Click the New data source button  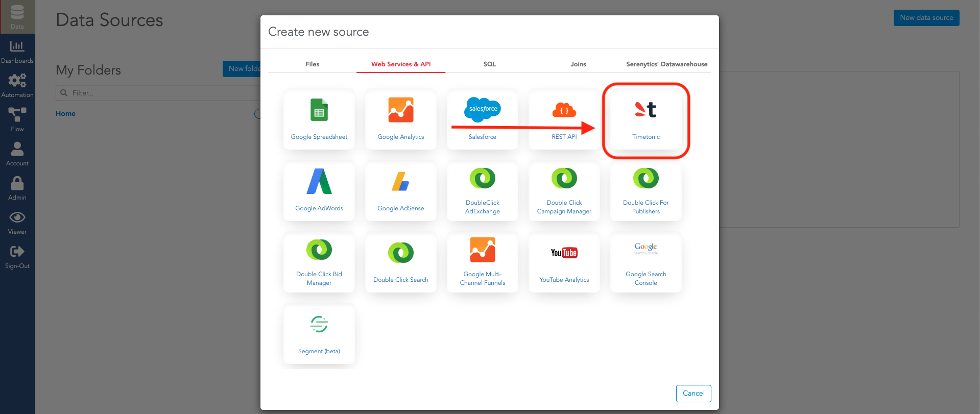click(926, 18)
